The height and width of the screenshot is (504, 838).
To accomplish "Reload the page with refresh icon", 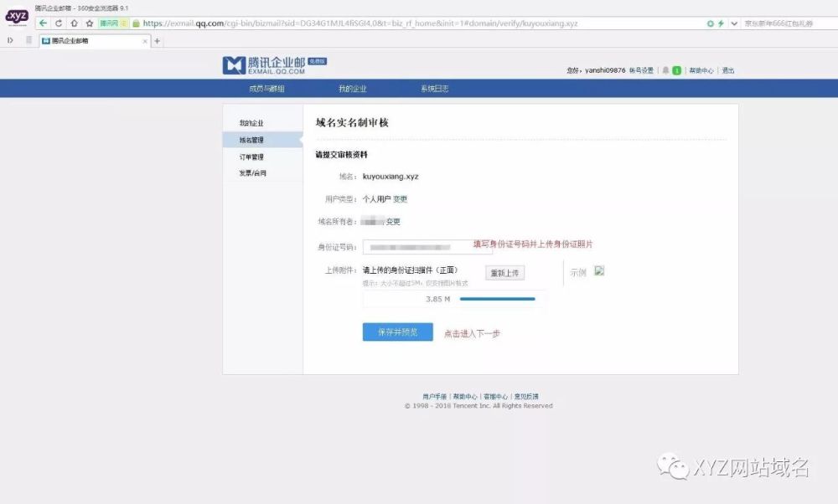I will (x=59, y=23).
